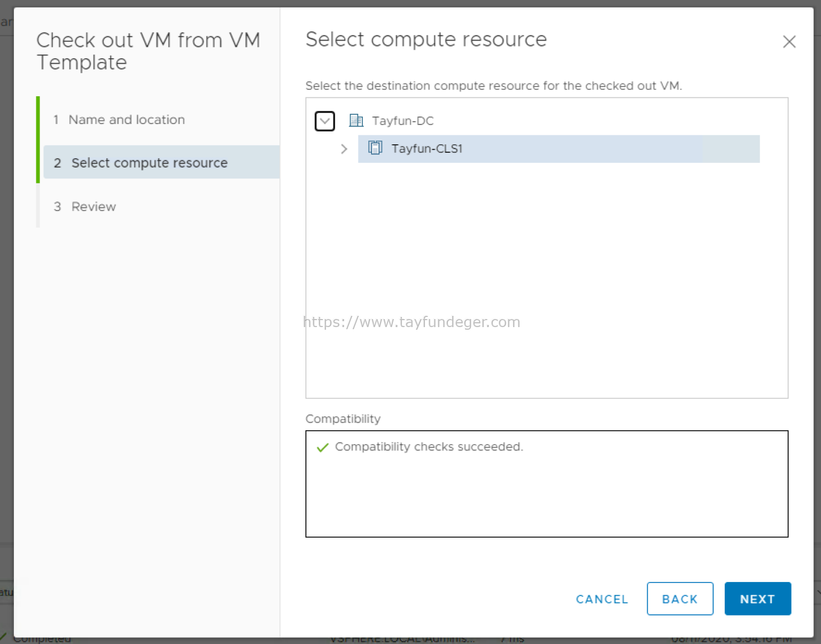Select step 1 Name and location
Viewport: 821px width, 644px height.
(126, 120)
